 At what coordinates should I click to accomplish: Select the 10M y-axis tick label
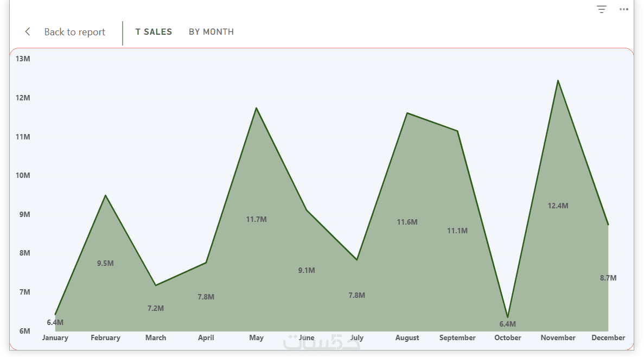[x=23, y=175]
